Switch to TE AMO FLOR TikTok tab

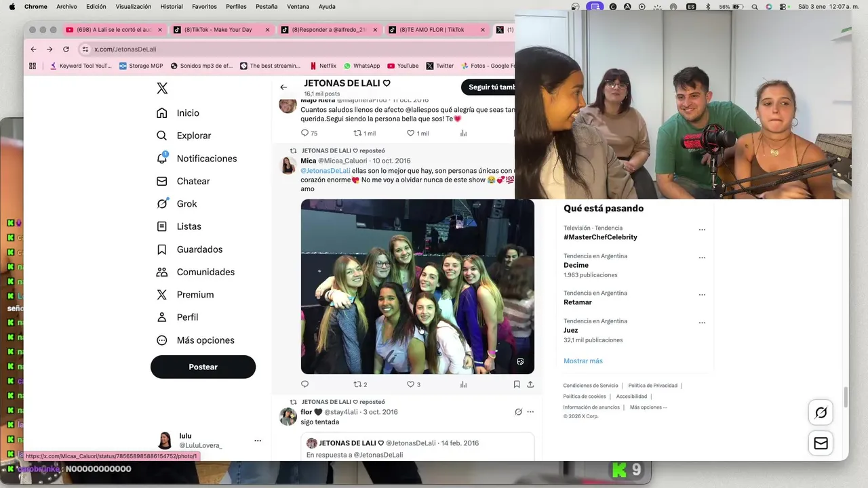(436, 30)
